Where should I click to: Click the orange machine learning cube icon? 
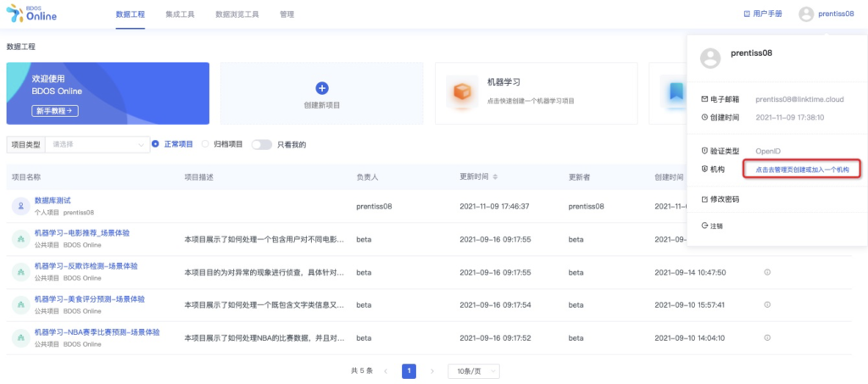462,92
